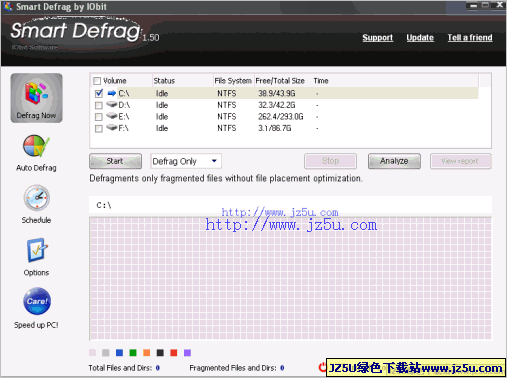
Task: Open the Auto Defrag icon
Action: coord(36,146)
